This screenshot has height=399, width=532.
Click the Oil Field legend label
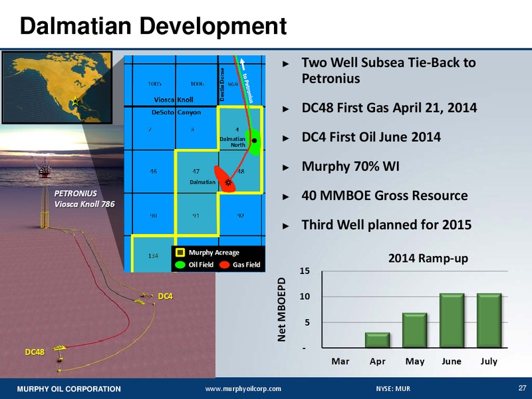click(x=201, y=265)
